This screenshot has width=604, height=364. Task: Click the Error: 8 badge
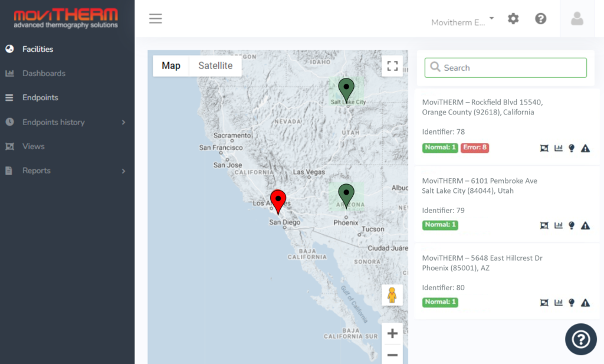click(x=475, y=147)
